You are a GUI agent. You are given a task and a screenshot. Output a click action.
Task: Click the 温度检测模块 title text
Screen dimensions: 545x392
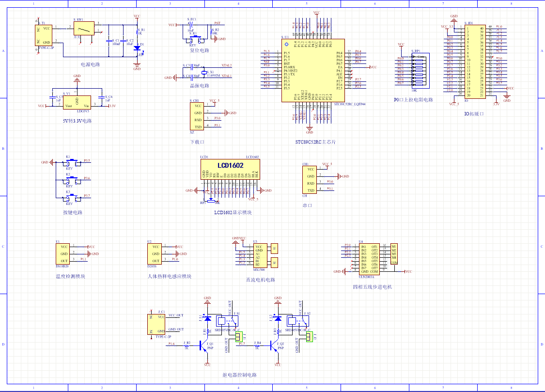70,276
